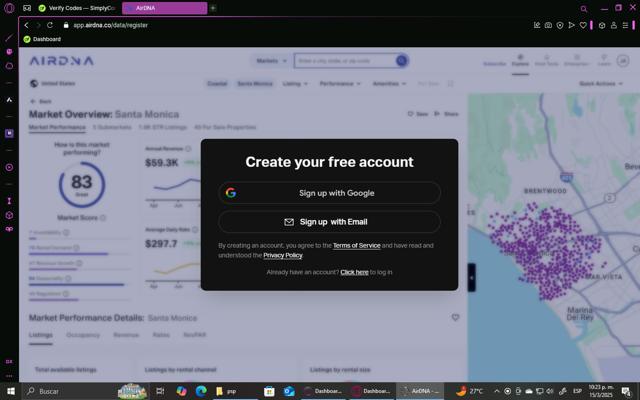Switch to the Listings details tab
640x400 pixels.
pyautogui.click(x=41, y=335)
